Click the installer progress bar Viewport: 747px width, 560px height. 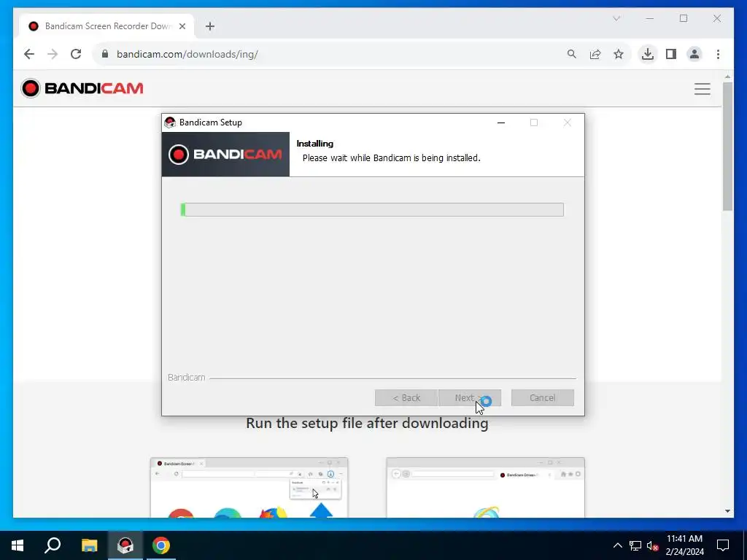coord(372,209)
